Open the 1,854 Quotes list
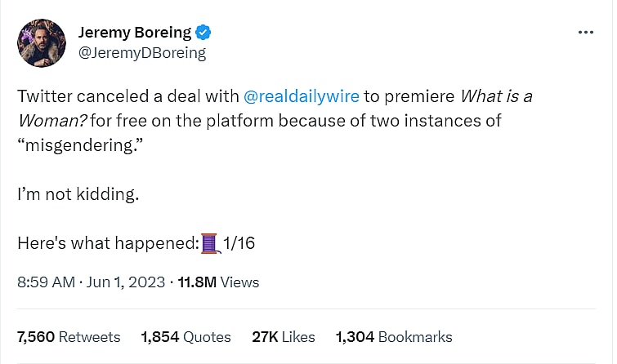This screenshot has height=364, width=617. (186, 336)
